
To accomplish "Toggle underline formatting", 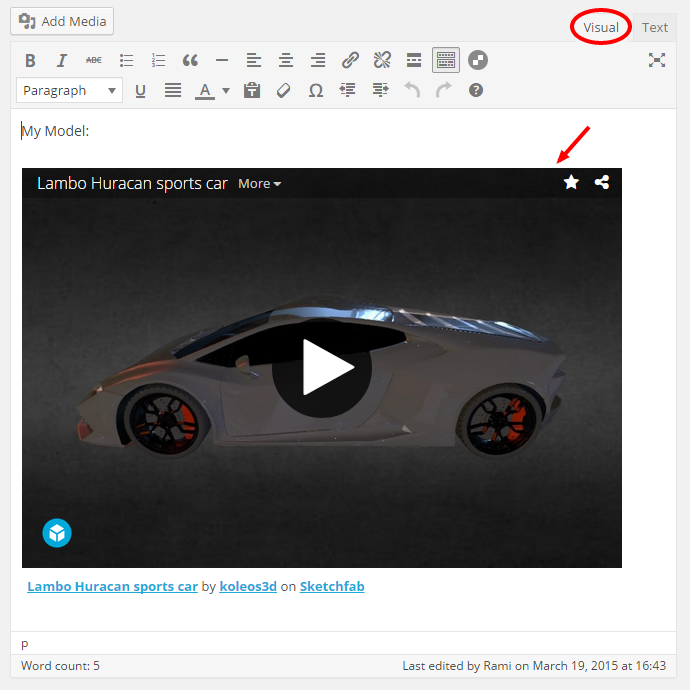I will 140,90.
